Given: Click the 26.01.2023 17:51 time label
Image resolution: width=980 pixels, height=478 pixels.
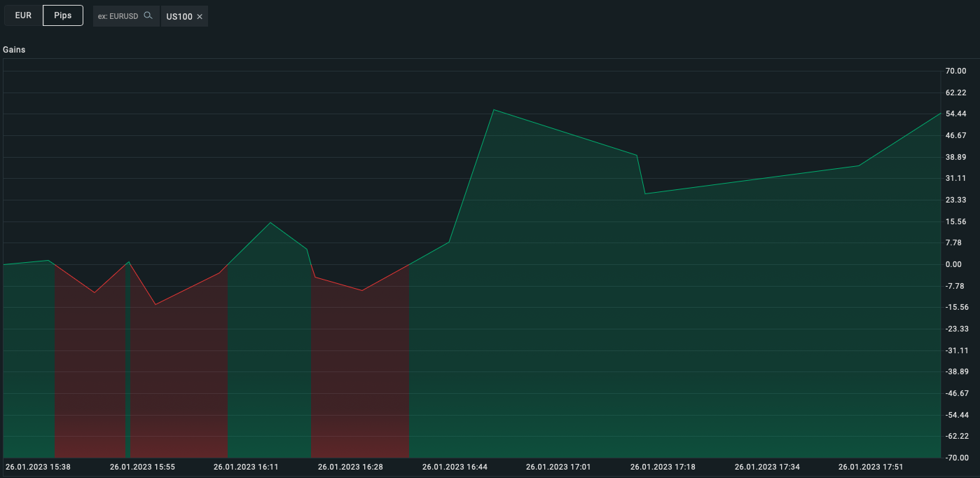Looking at the screenshot, I should 871,467.
